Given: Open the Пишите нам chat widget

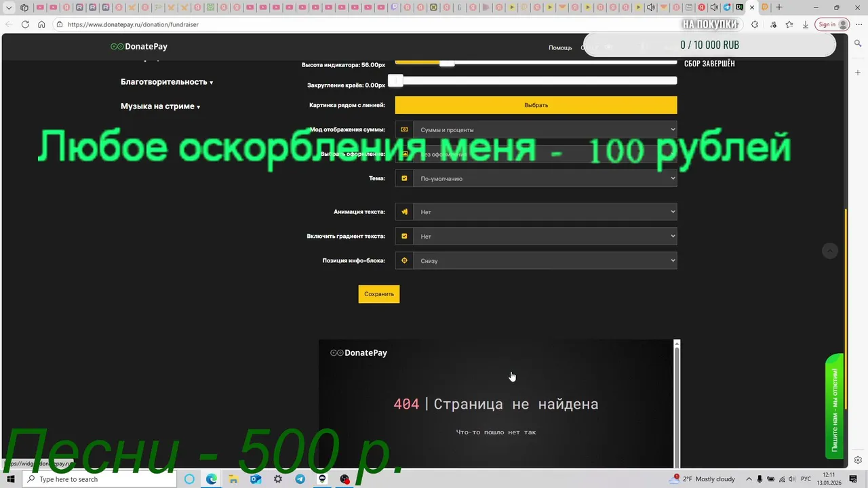Looking at the screenshot, I should [834, 407].
